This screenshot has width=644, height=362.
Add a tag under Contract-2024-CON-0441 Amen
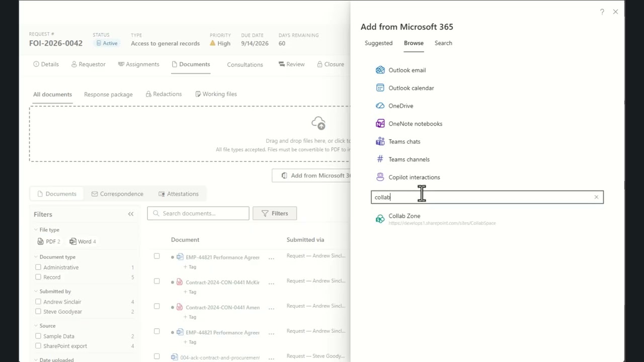tap(190, 317)
